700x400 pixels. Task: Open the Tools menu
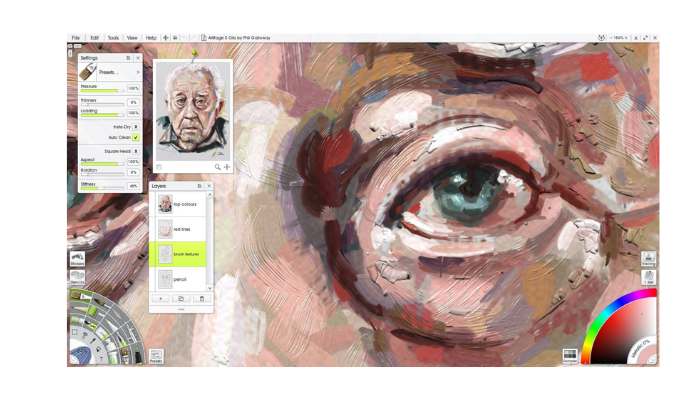(x=113, y=38)
